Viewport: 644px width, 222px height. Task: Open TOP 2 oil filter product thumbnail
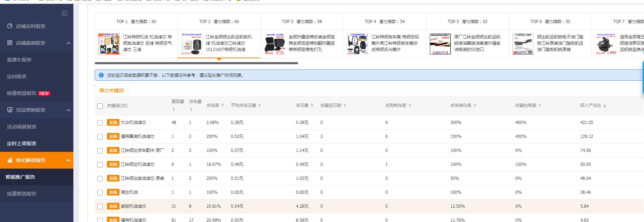point(192,44)
